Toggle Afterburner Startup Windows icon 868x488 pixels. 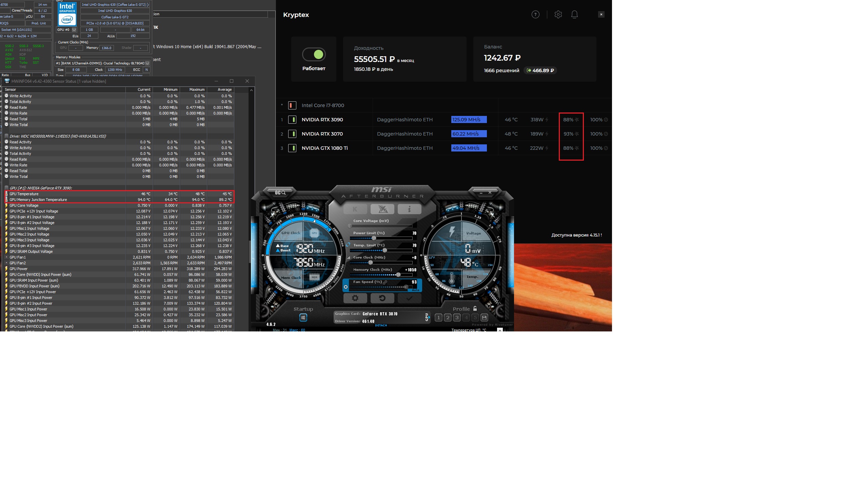[x=303, y=318]
